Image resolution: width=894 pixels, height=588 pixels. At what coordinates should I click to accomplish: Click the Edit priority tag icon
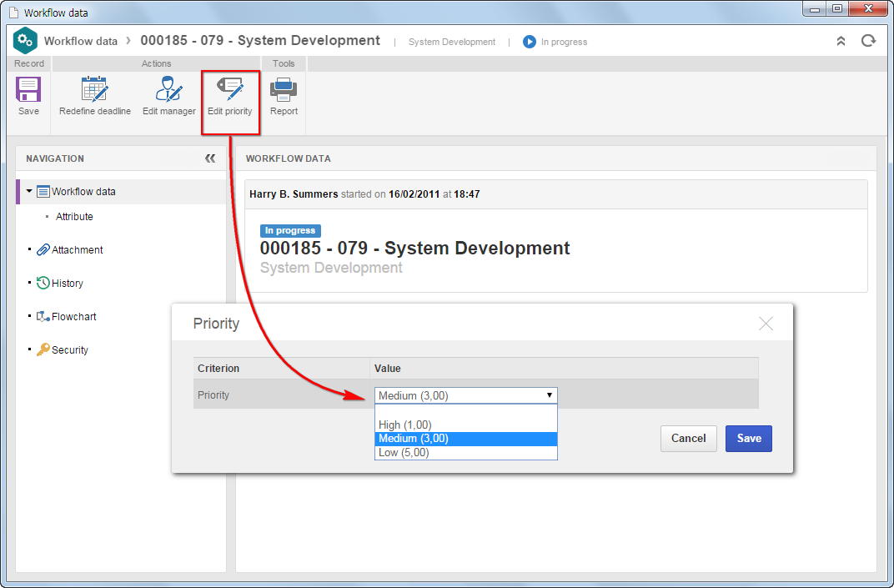[x=230, y=89]
